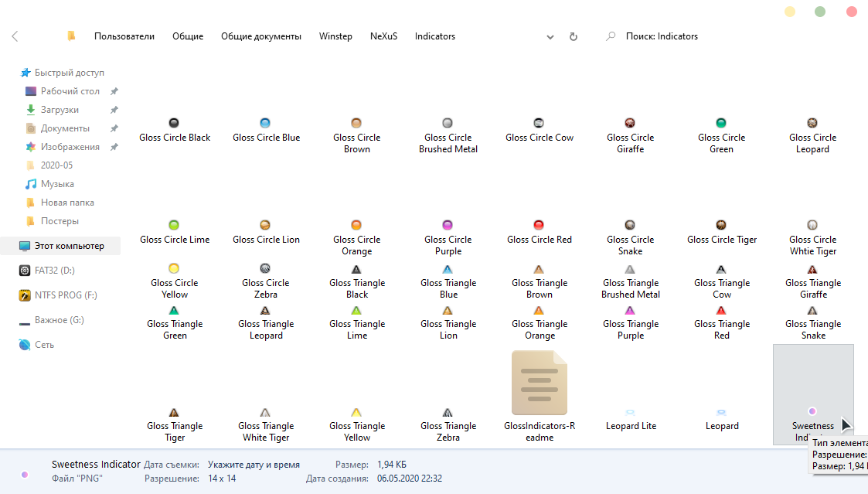This screenshot has width=868, height=494.
Task: Open Quick access in sidebar
Action: (x=69, y=73)
